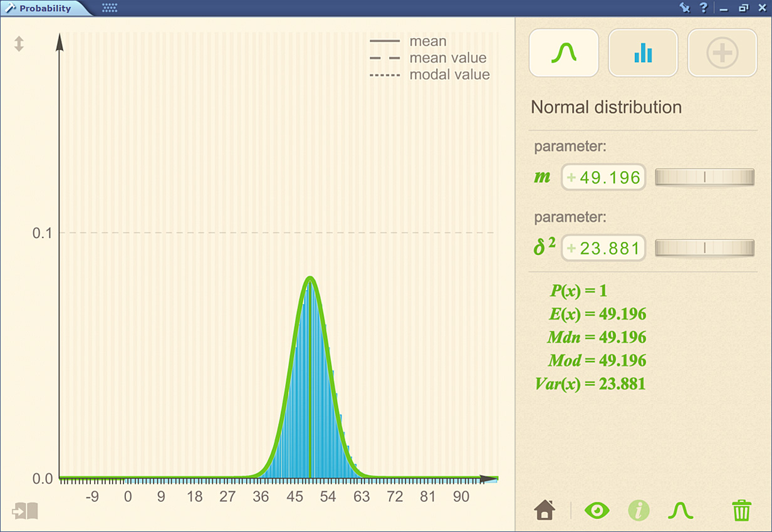772x532 pixels.
Task: Open the notebook export icon in bottom left
Action: [25, 511]
